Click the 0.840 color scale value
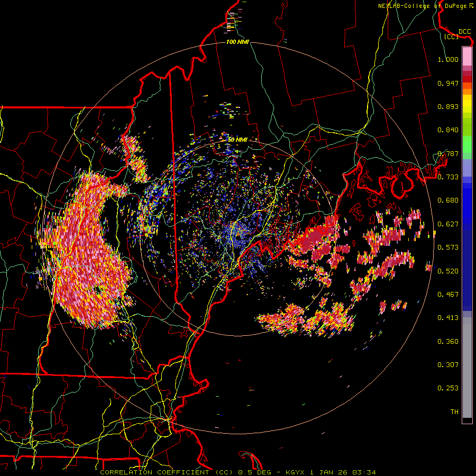The width and height of the screenshot is (476, 476). 448,130
